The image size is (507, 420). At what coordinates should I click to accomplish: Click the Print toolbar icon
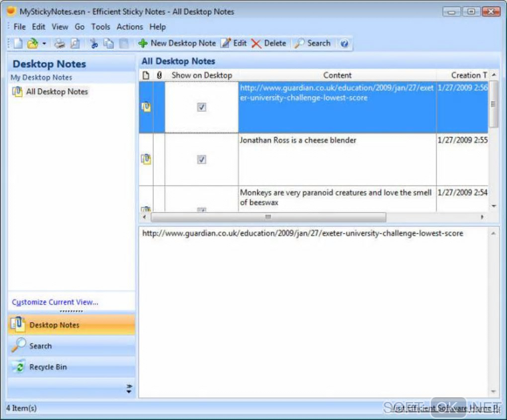tap(59, 43)
